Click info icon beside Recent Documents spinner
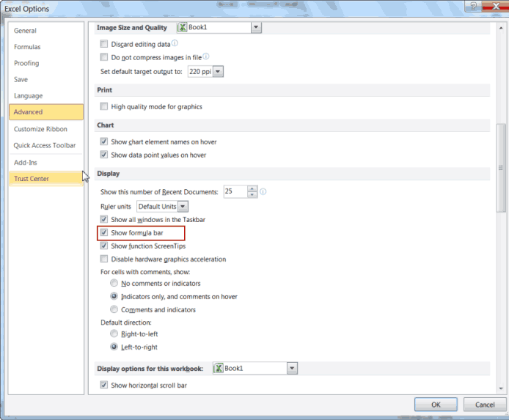Screen dimensions: 509x420 coord(263,192)
